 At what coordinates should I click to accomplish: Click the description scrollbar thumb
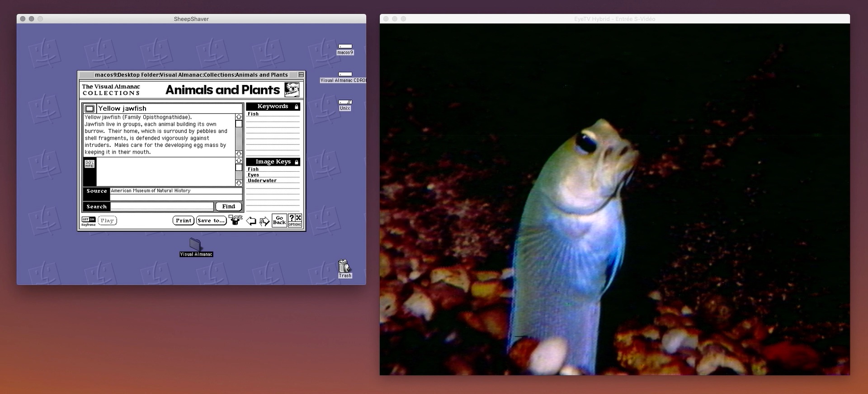click(x=239, y=124)
